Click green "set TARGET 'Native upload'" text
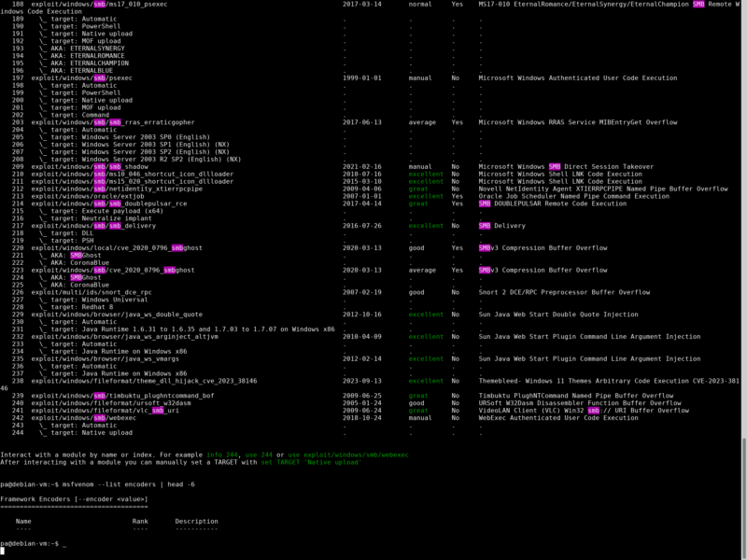Viewport: 747px width, 560px height. tap(311, 462)
